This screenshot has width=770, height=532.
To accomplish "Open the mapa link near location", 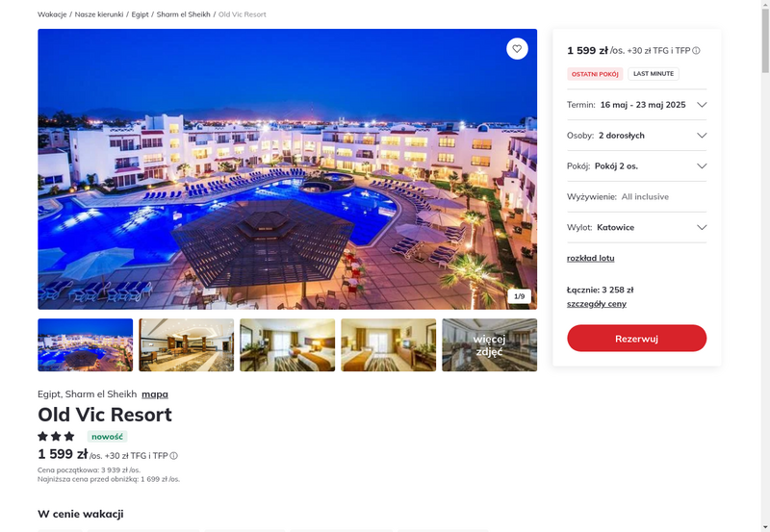I will click(155, 394).
